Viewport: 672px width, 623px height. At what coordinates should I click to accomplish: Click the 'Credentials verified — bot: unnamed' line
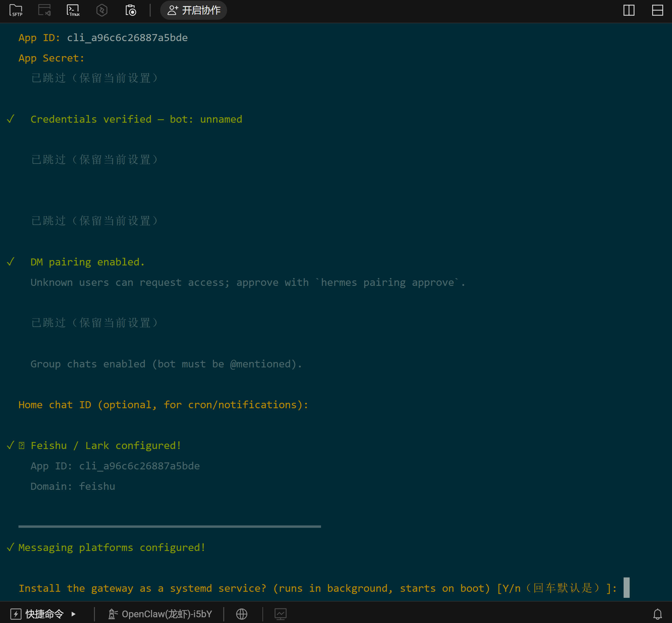click(136, 119)
